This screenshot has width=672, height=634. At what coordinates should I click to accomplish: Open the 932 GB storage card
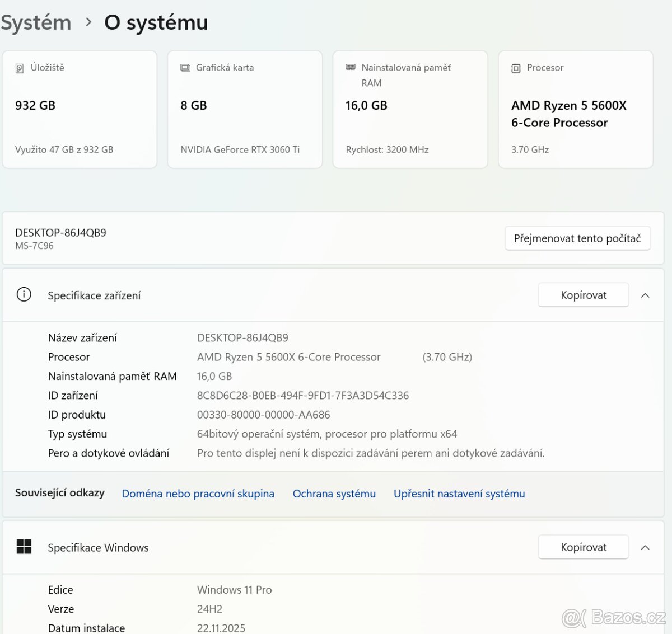(x=79, y=109)
